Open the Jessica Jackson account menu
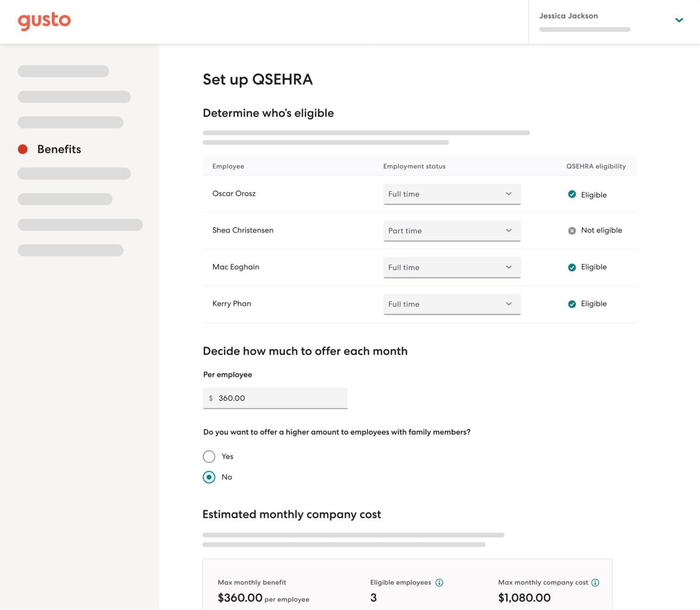 pyautogui.click(x=568, y=16)
